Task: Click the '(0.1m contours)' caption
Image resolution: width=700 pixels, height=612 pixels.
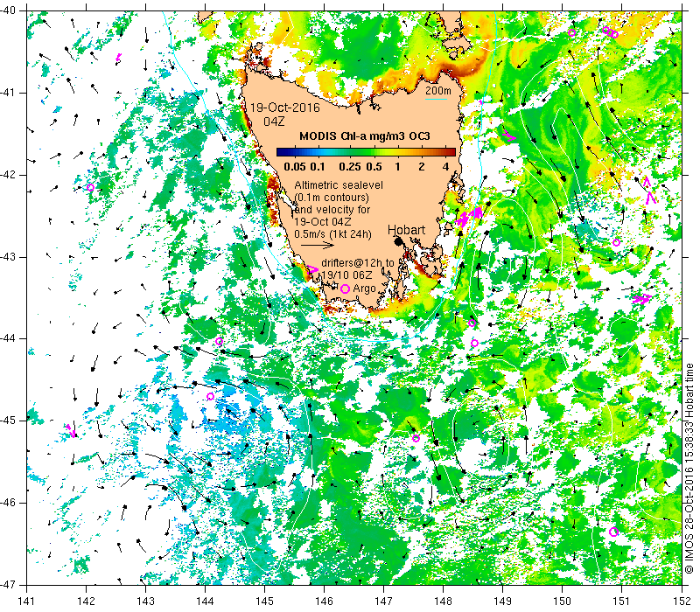Action: 332,198
